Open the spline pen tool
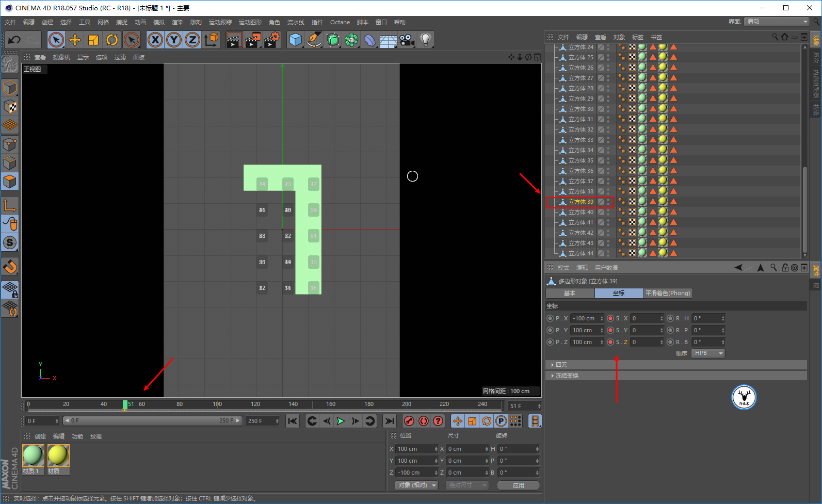Screen dimensions: 822x504 point(314,40)
